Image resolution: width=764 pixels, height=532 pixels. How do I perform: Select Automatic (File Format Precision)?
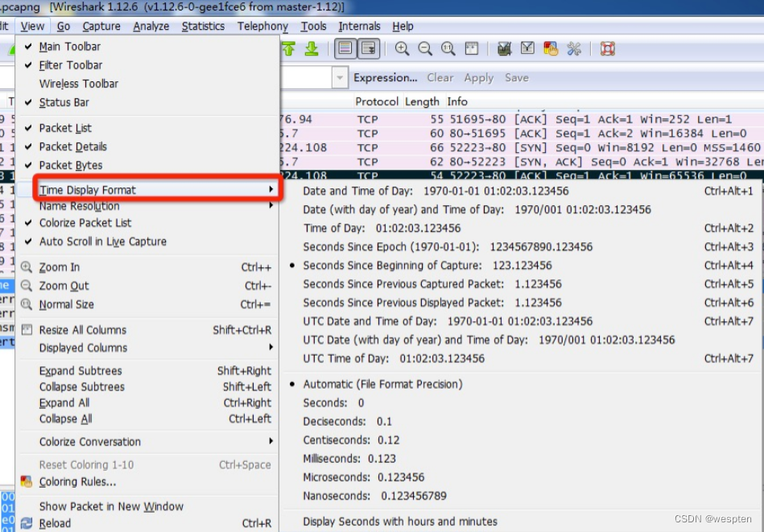tap(522, 384)
